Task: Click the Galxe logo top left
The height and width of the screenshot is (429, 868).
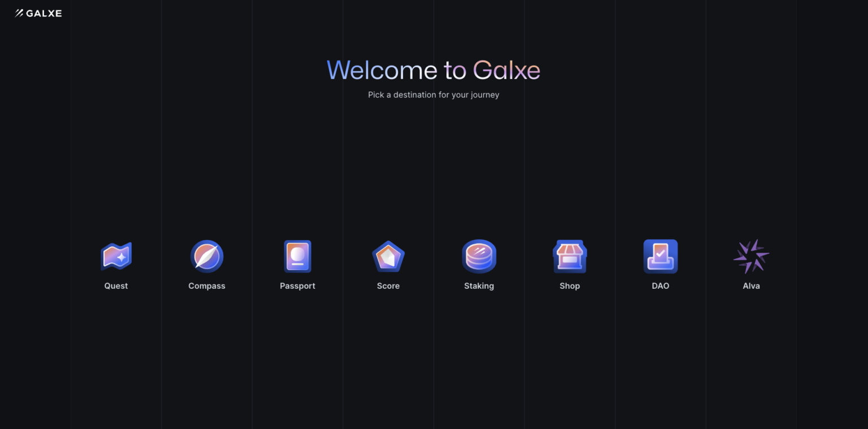Action: (x=37, y=13)
